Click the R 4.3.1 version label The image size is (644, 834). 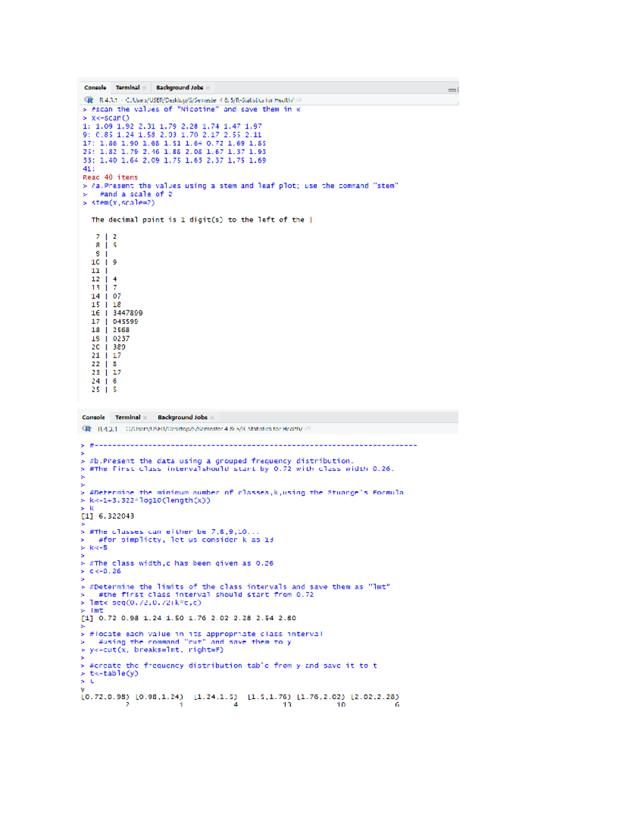[x=107, y=99]
